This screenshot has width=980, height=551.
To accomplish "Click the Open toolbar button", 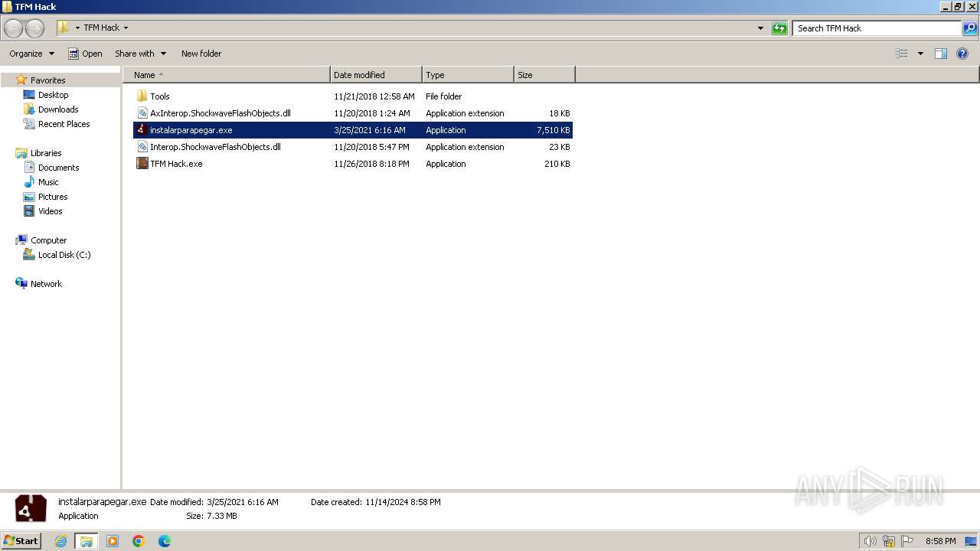I will [x=85, y=54].
